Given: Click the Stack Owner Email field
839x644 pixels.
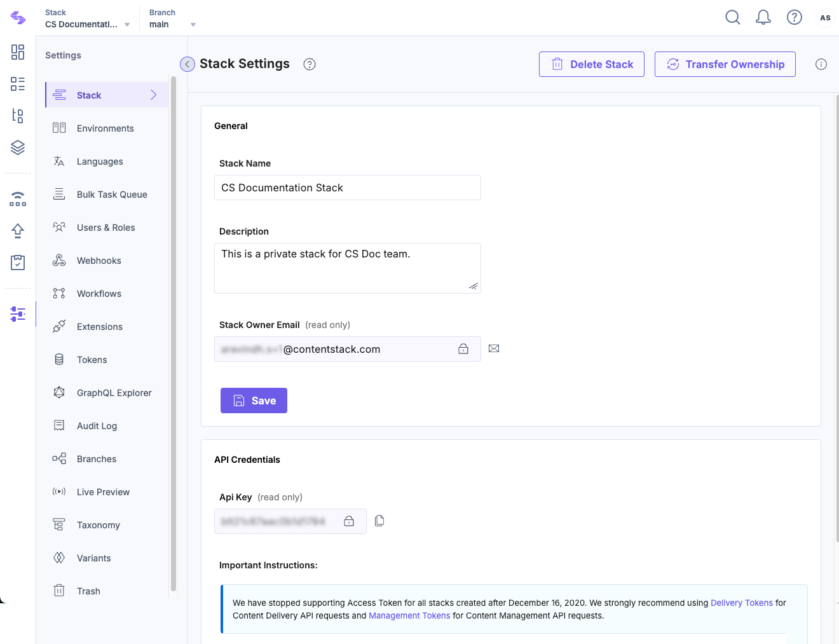Looking at the screenshot, I should tap(348, 349).
